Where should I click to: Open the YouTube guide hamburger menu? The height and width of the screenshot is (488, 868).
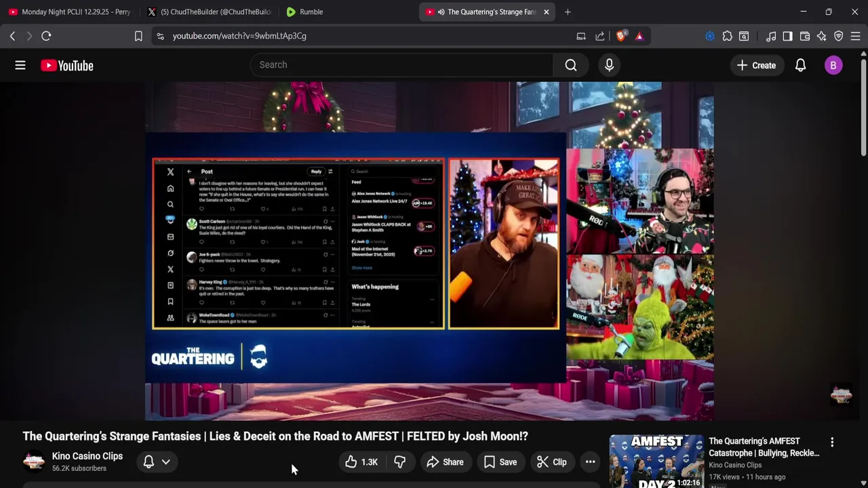(x=20, y=65)
